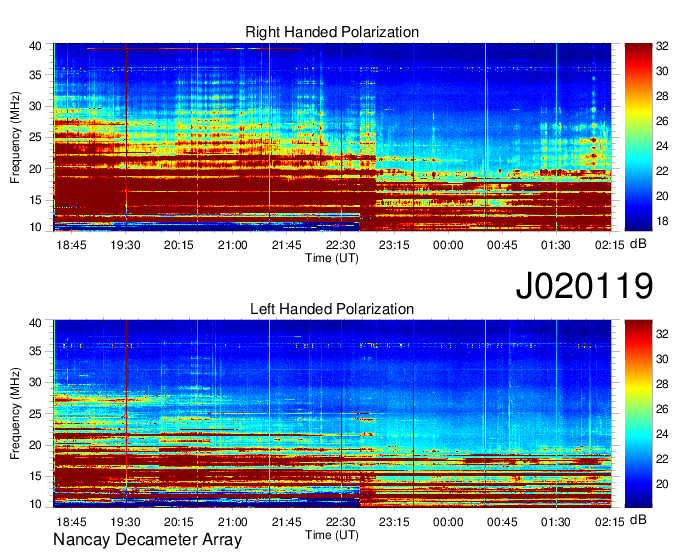Click 22 value on Left Handed colorbar scale
This screenshot has width=680, height=552.
click(662, 459)
